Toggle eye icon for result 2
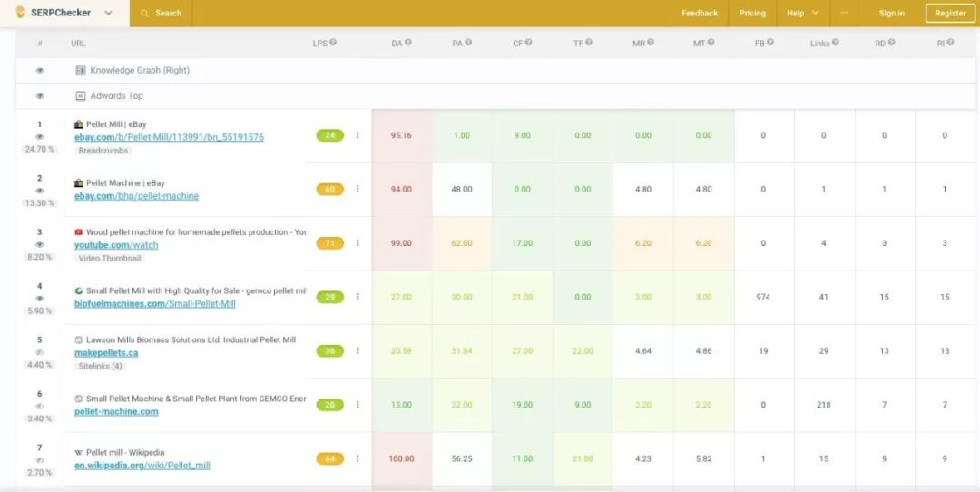This screenshot has height=492, width=980. 39,191
